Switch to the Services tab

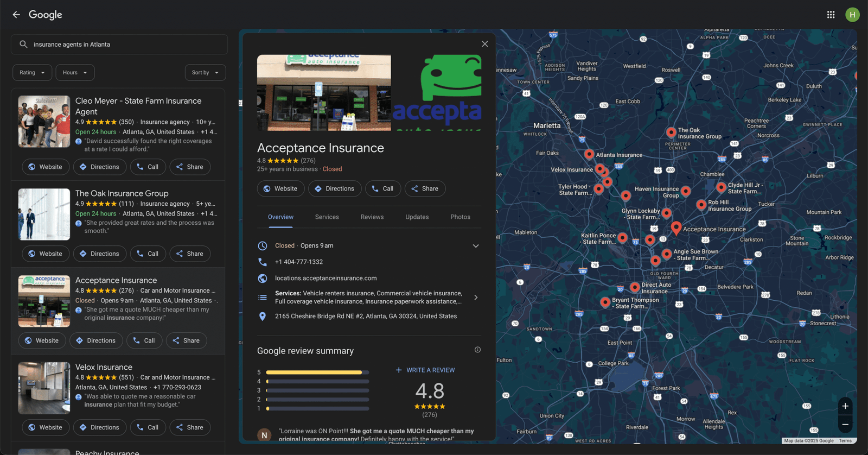pyautogui.click(x=327, y=217)
